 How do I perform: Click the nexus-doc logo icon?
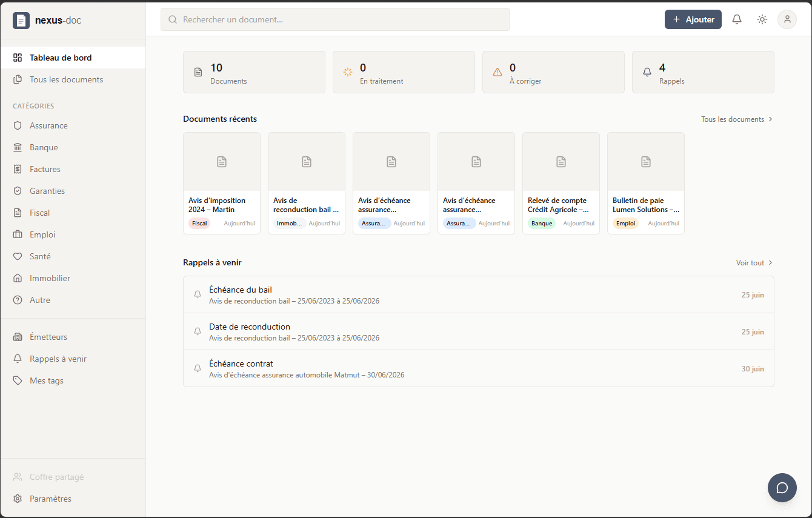click(x=21, y=20)
